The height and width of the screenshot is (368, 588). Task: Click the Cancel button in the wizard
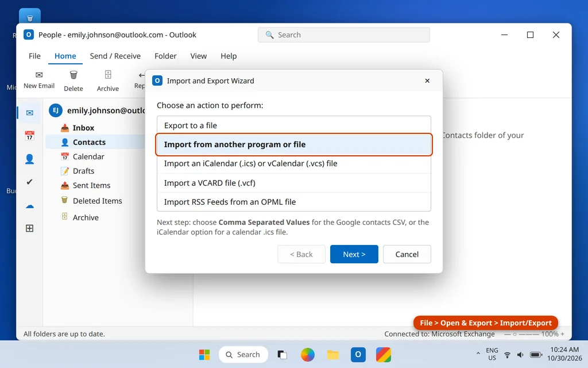pyautogui.click(x=407, y=254)
